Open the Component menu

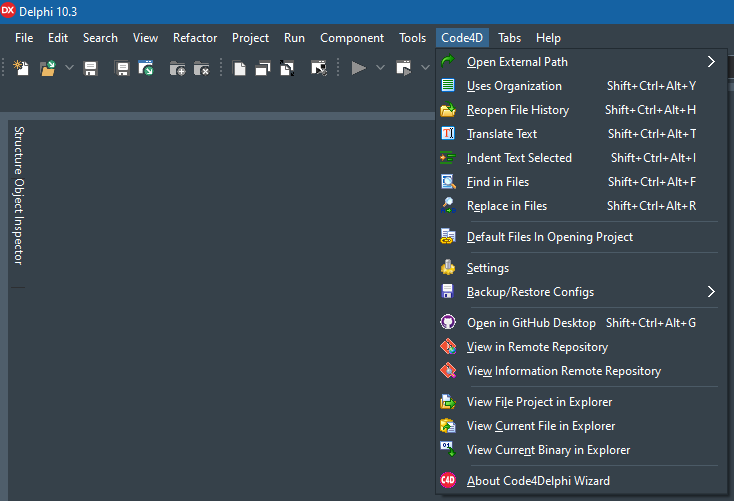coord(352,38)
